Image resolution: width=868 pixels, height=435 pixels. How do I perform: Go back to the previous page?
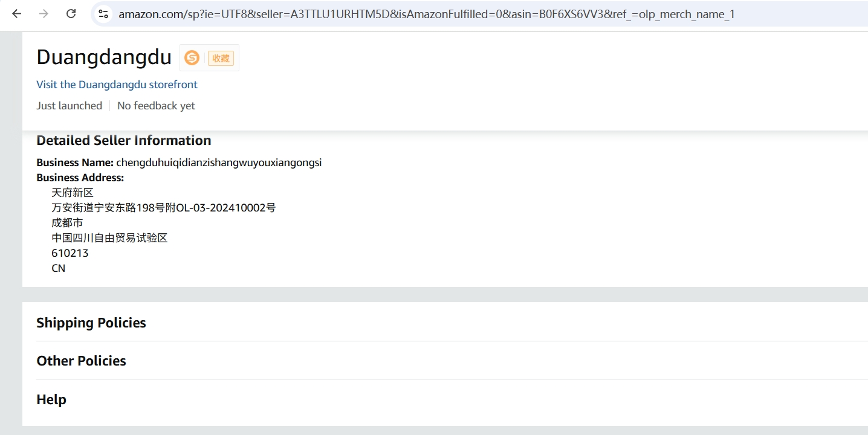click(x=16, y=14)
